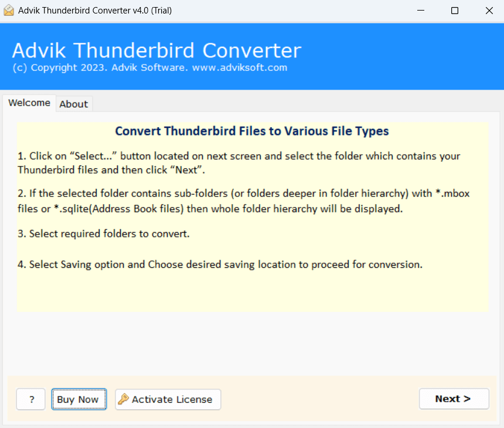The height and width of the screenshot is (428, 504).
Task: Click step 4 about Saving option
Action: (x=220, y=264)
